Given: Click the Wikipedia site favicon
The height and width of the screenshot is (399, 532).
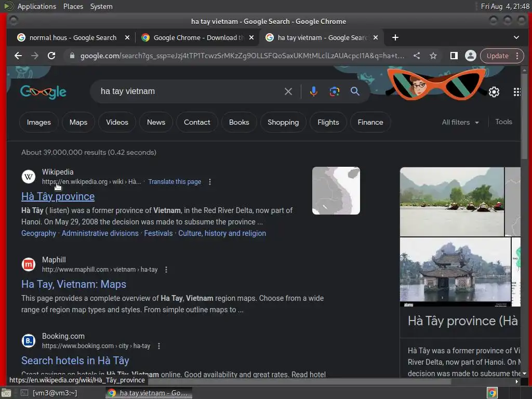Looking at the screenshot, I should click(29, 177).
